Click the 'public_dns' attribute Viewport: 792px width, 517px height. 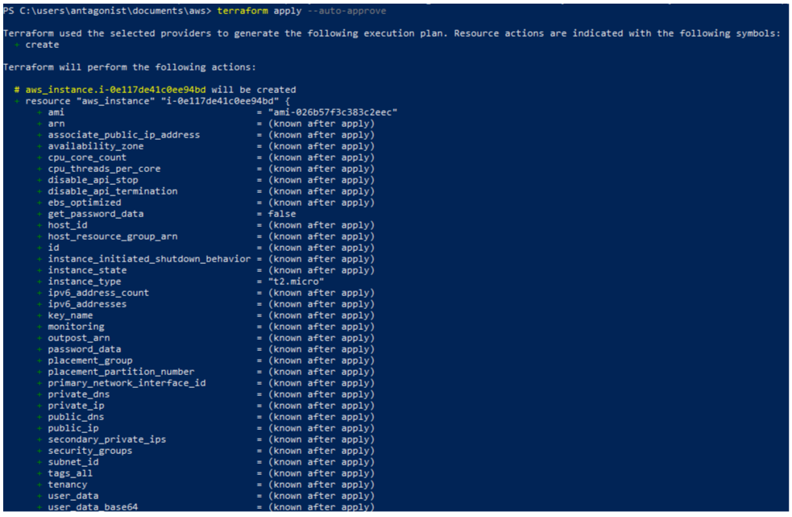76,417
